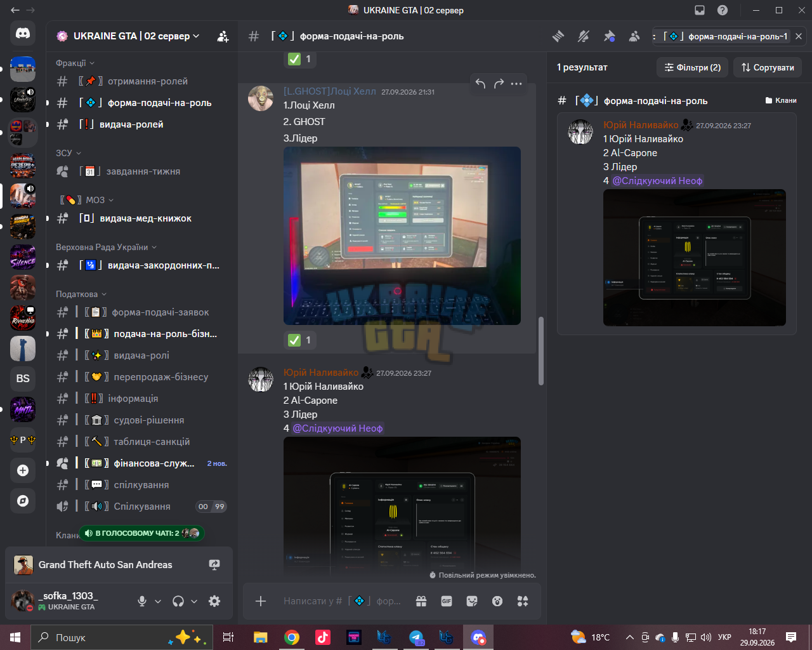Open headphone output options arrow
This screenshot has height=650, width=812.
pyautogui.click(x=194, y=601)
